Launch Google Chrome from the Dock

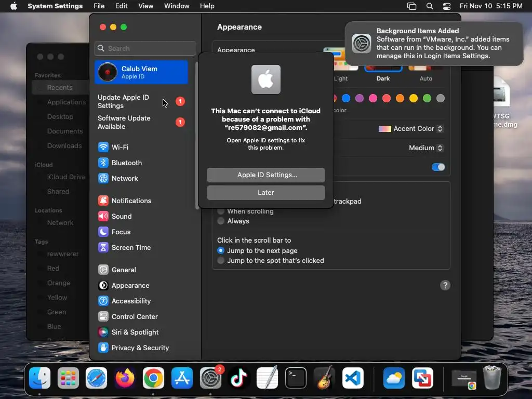[x=153, y=378]
